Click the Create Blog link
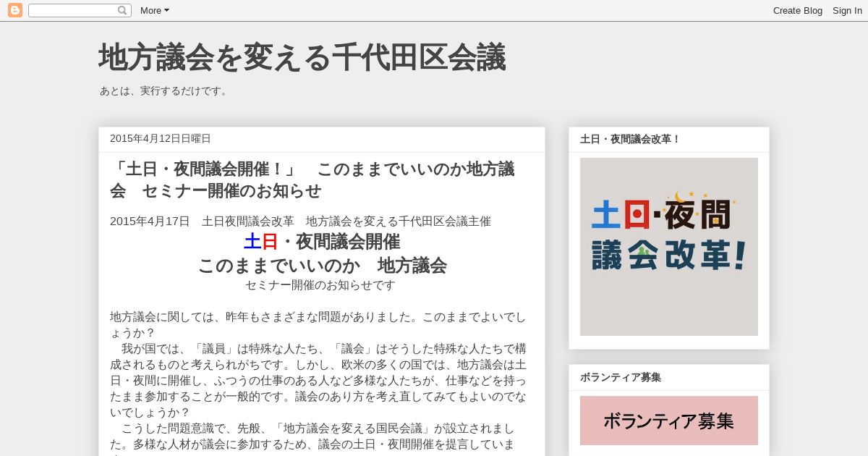The image size is (868, 456). tap(797, 10)
